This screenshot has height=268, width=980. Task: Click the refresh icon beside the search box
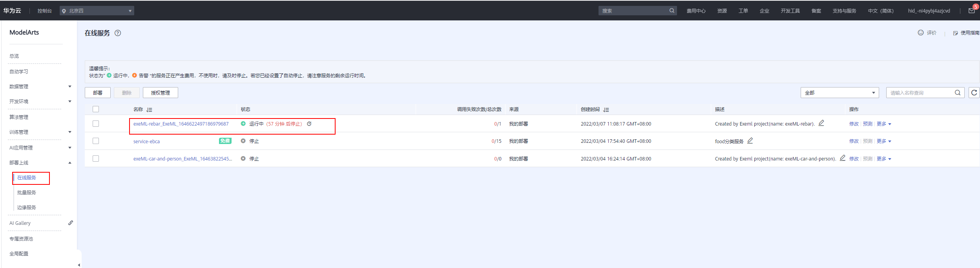(974, 93)
